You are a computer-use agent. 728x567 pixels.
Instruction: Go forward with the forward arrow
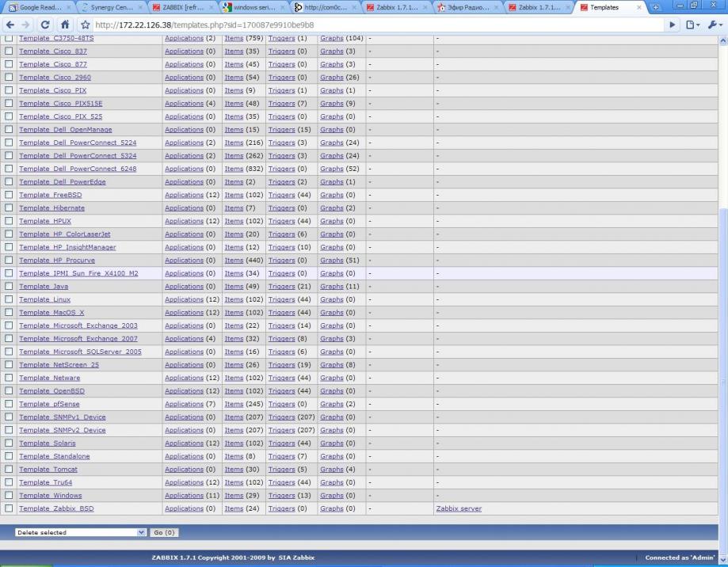coord(26,25)
